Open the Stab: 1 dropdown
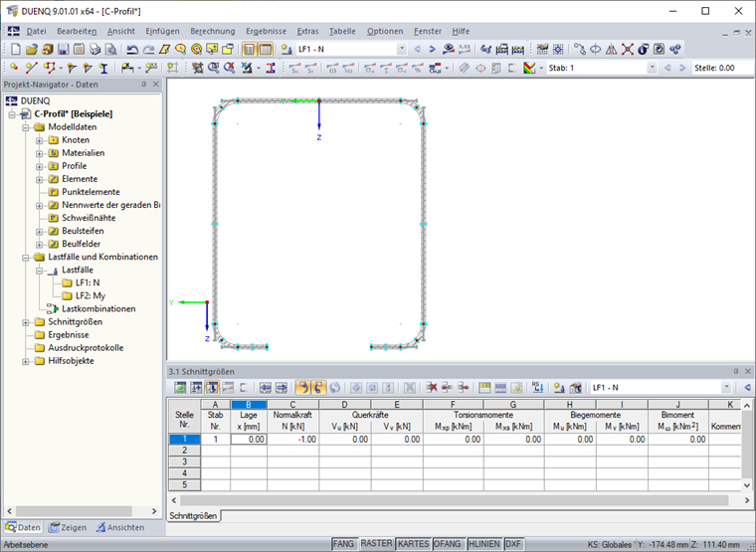This screenshot has height=552, width=756. [x=652, y=68]
